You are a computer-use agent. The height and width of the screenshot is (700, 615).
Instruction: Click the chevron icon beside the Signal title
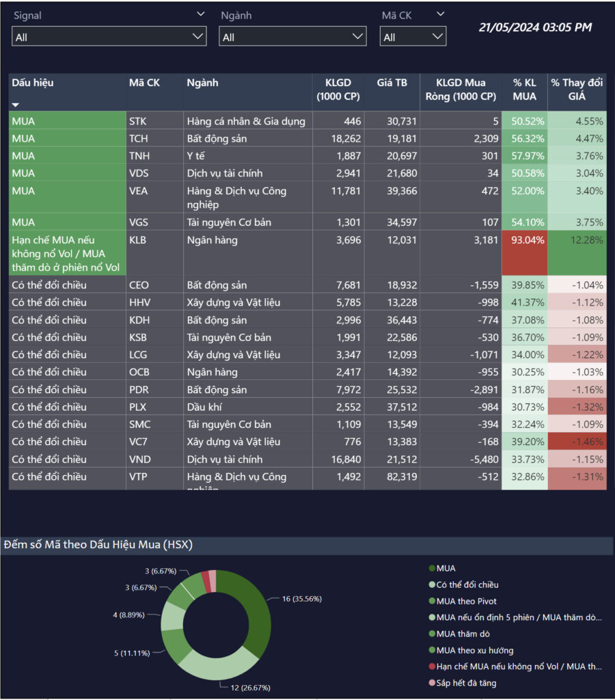(x=200, y=14)
